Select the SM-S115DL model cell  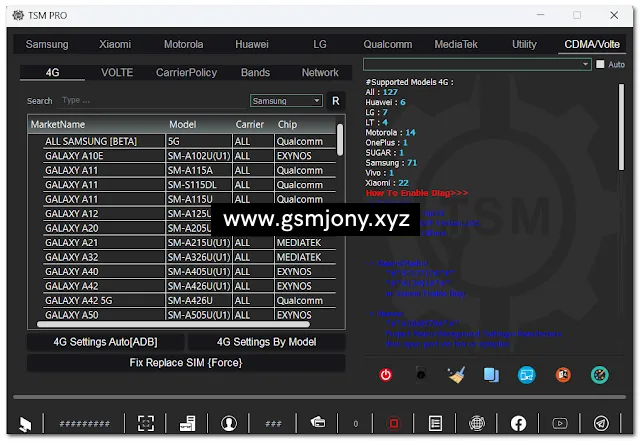pyautogui.click(x=199, y=185)
